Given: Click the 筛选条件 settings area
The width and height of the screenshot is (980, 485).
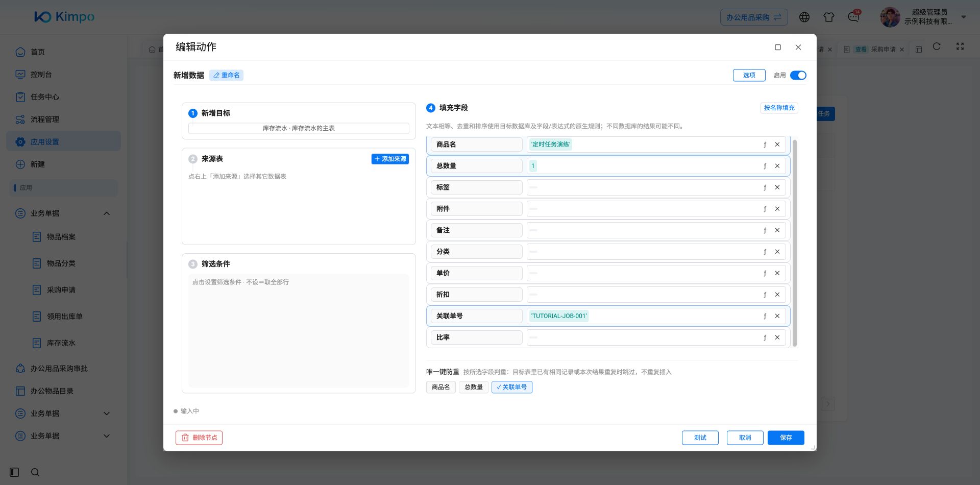Looking at the screenshot, I should click(299, 330).
